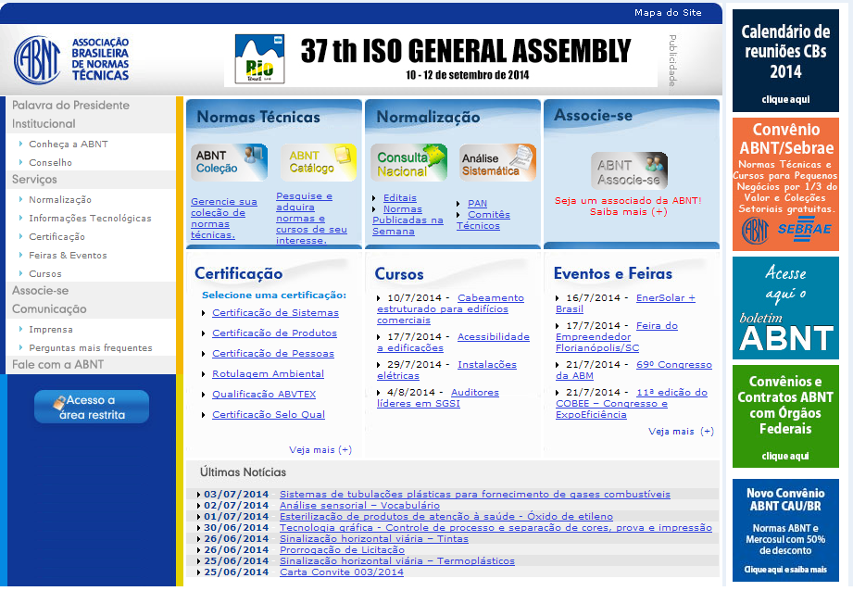Open the Mapa do Site link
Image resolution: width=853 pixels, height=616 pixels.
pyautogui.click(x=668, y=13)
